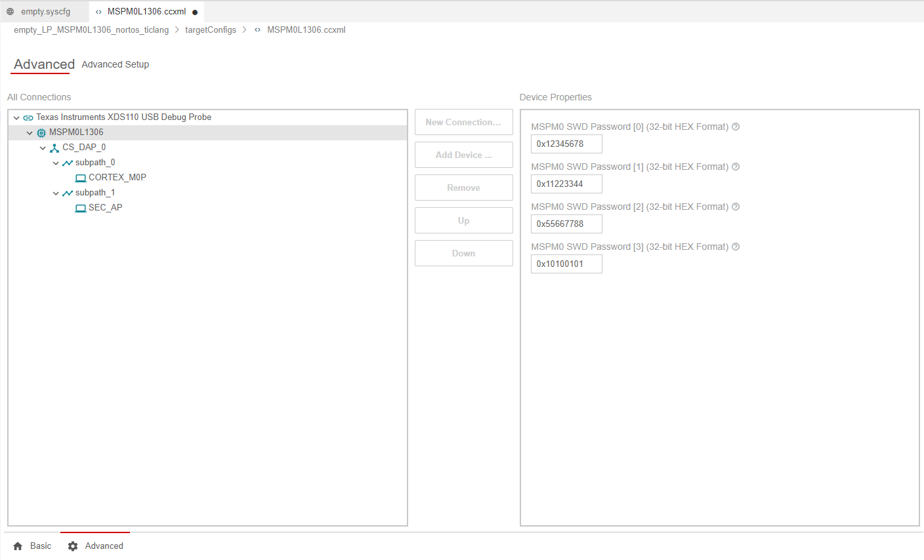Screen dimensions: 924x560
Task: Switch to the empty.syscfg tab
Action: click(x=45, y=12)
